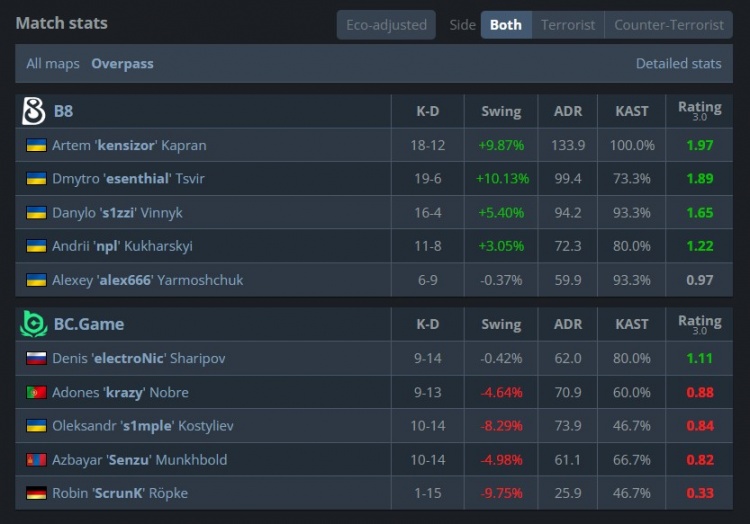Viewport: 750px width, 524px height.
Task: Click the Ukraine flag next to esenthial
Action: pos(36,178)
